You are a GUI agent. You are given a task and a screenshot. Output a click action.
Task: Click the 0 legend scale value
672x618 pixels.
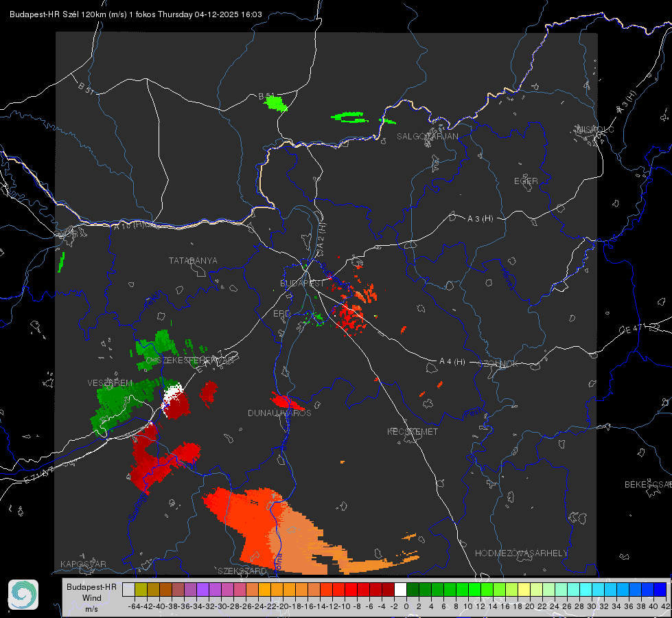(x=406, y=606)
